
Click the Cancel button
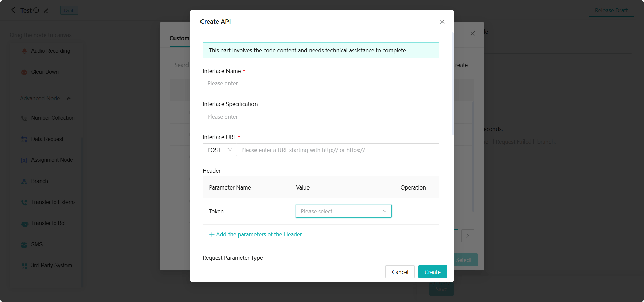click(x=400, y=272)
